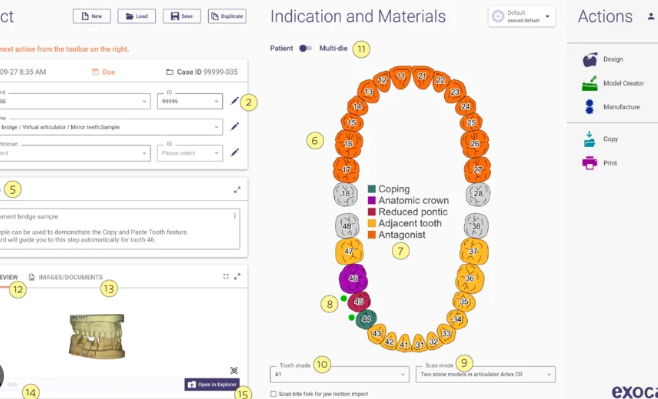Open the Scan mode dropdown
The width and height of the screenshot is (658, 399).
(486, 374)
